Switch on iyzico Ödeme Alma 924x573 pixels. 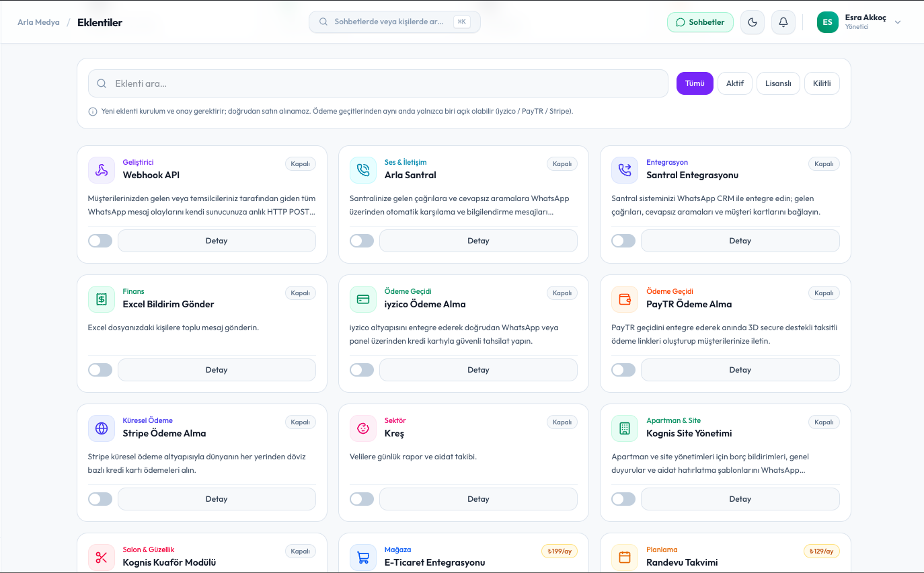point(362,370)
